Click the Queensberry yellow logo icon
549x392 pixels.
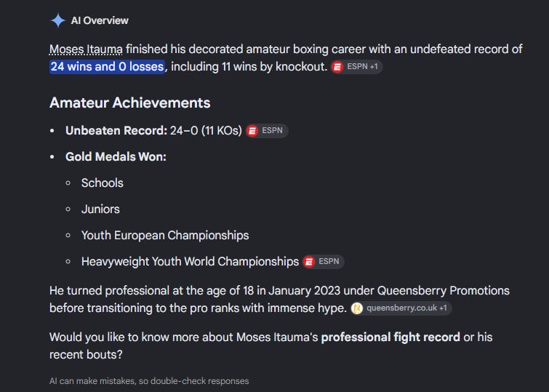pos(357,308)
